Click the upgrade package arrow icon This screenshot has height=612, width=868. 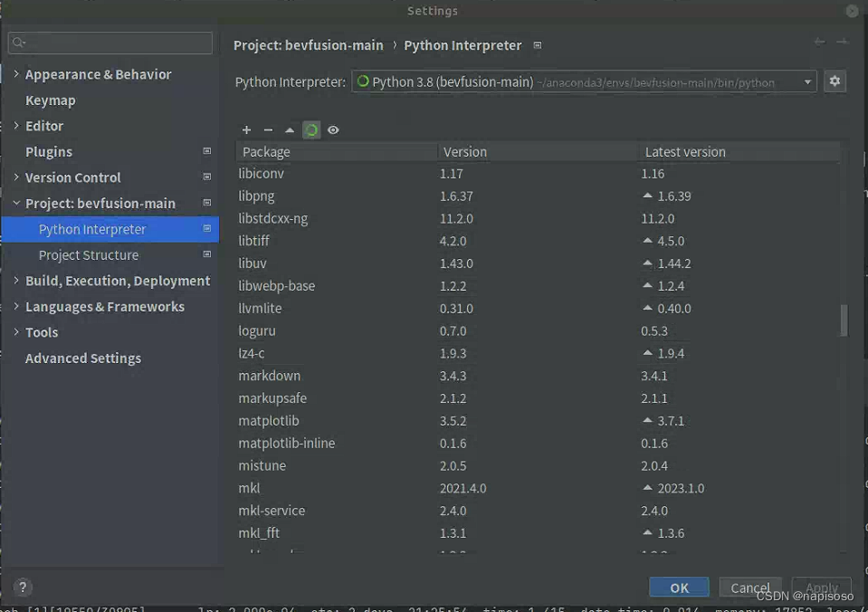click(x=290, y=130)
